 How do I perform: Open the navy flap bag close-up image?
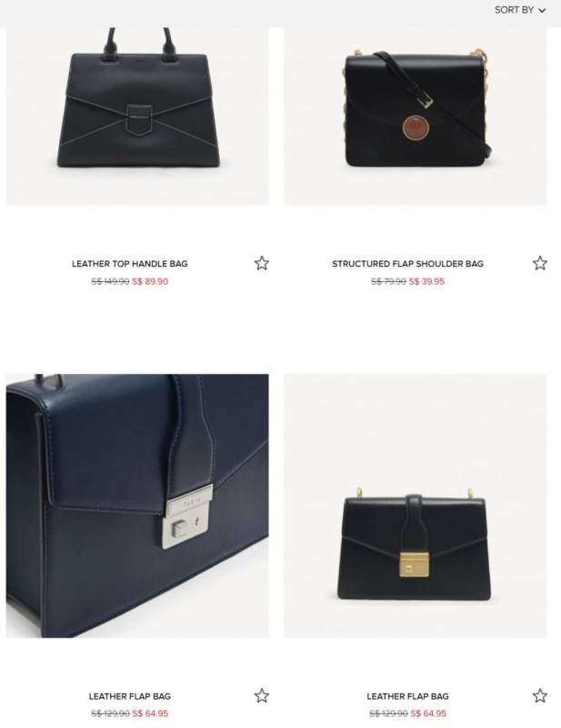click(x=137, y=506)
